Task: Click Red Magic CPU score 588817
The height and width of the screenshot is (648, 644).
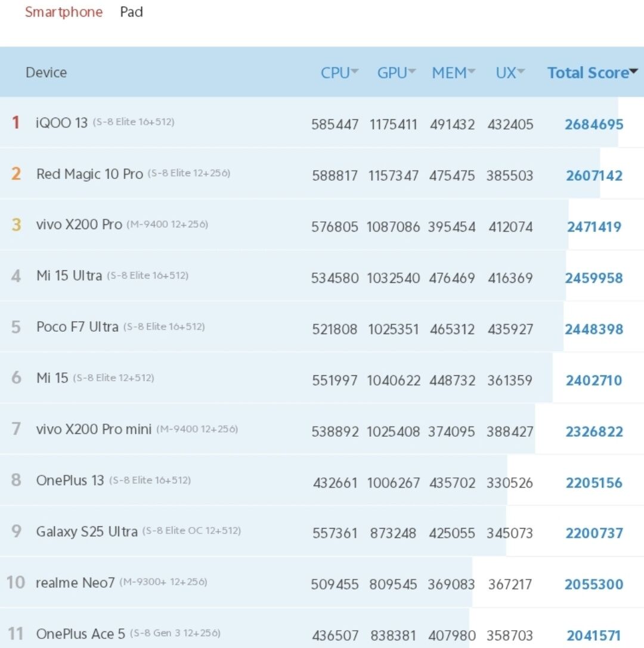Action: click(x=335, y=175)
